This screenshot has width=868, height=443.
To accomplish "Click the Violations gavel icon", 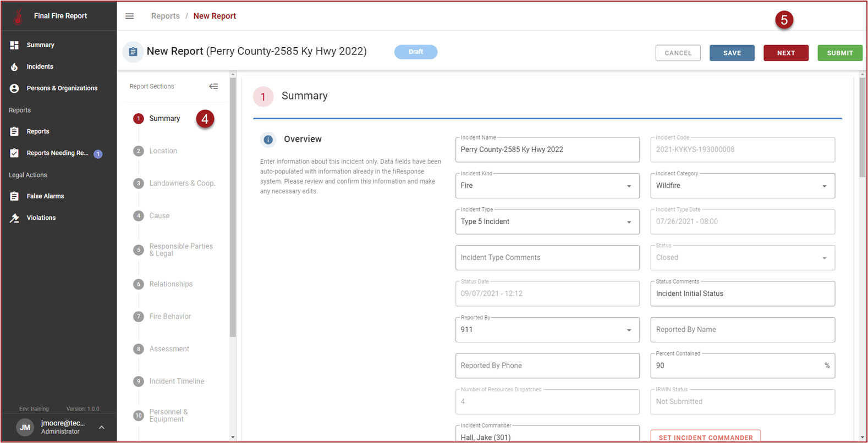I will click(x=14, y=218).
